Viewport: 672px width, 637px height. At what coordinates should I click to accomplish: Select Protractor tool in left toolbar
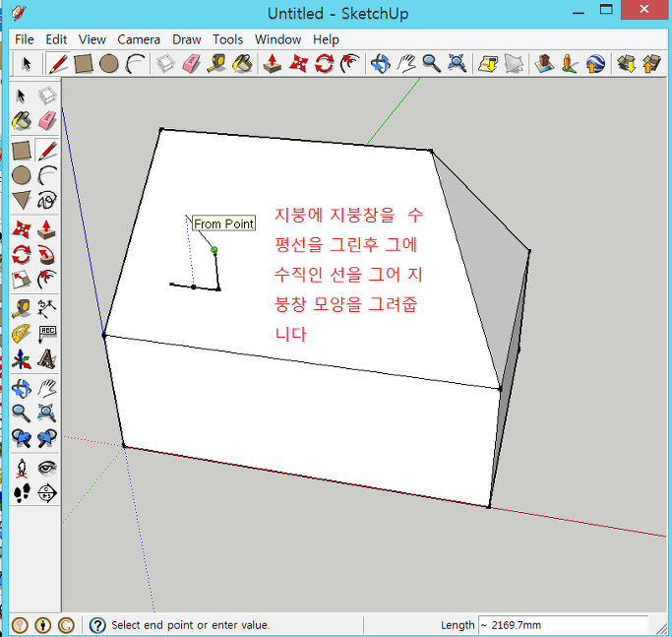[x=21, y=334]
